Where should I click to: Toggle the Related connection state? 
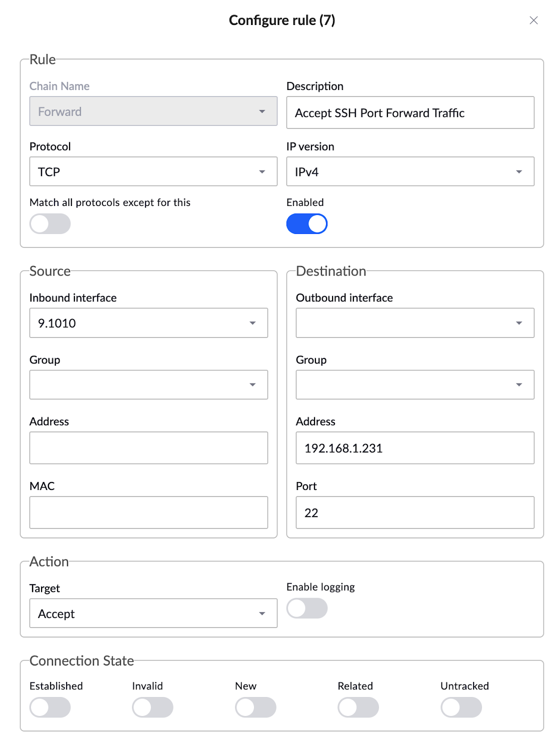(x=358, y=707)
